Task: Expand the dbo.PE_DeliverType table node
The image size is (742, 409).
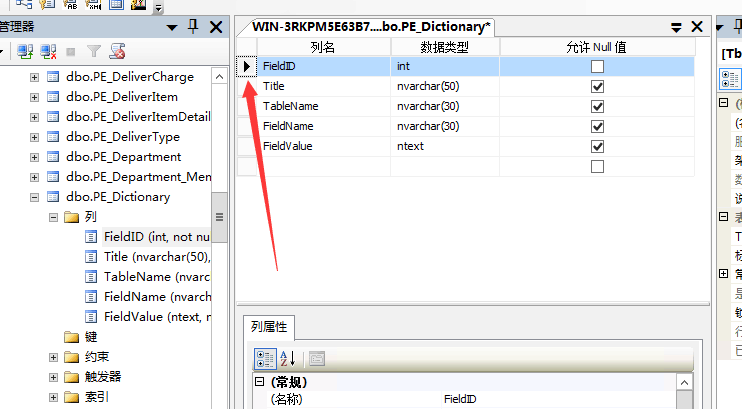Action: pyautogui.click(x=34, y=137)
